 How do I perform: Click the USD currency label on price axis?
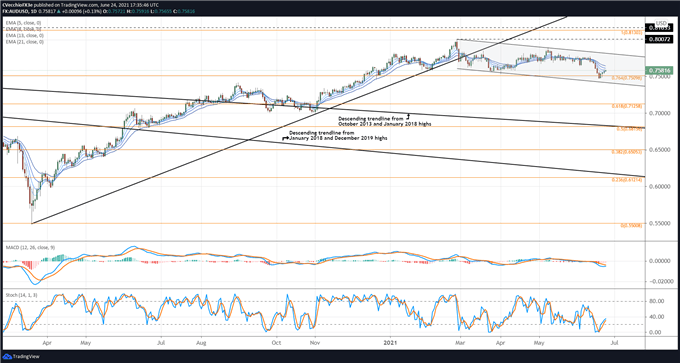tap(661, 23)
